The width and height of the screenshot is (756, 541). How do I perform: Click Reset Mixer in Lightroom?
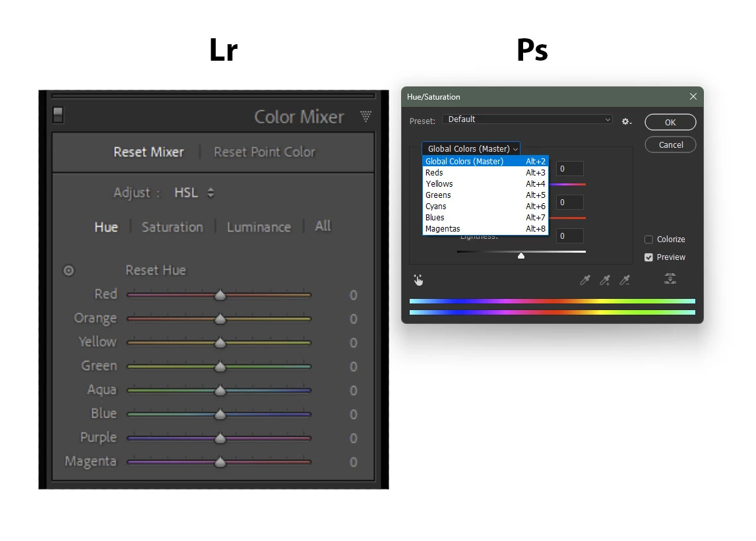[148, 152]
